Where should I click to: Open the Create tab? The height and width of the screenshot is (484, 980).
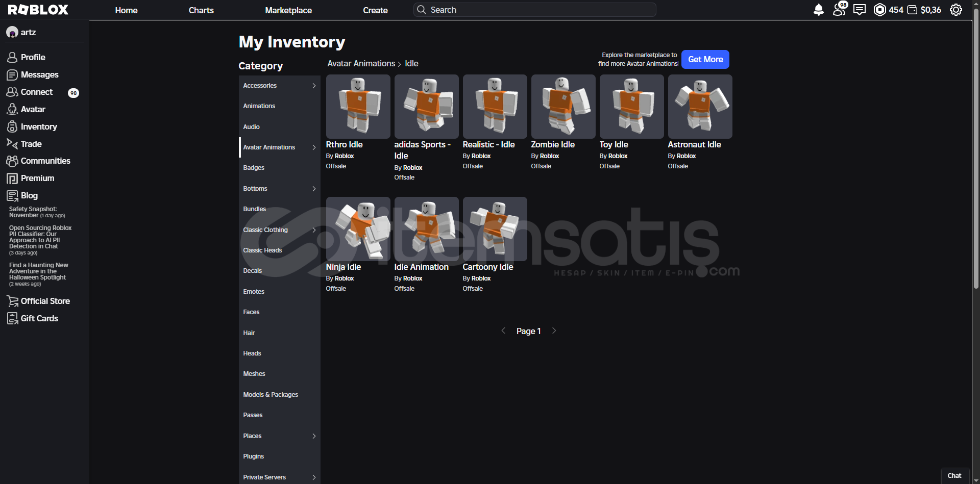pyautogui.click(x=375, y=10)
